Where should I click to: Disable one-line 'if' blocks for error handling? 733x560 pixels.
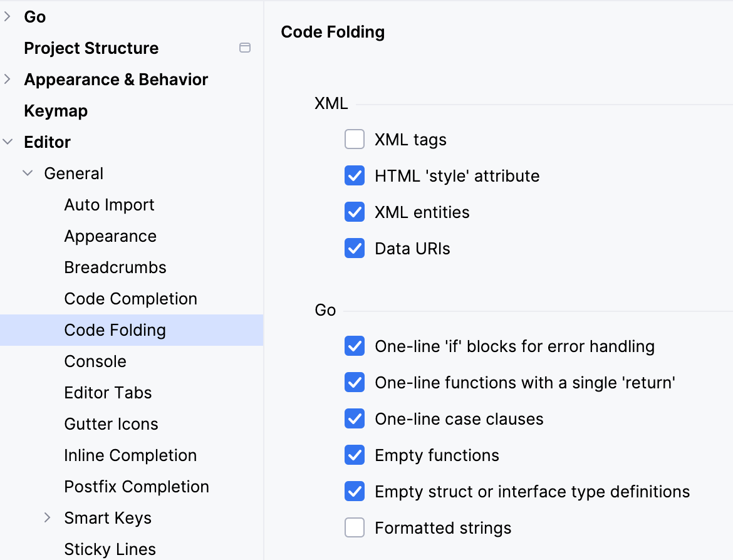[x=354, y=346]
